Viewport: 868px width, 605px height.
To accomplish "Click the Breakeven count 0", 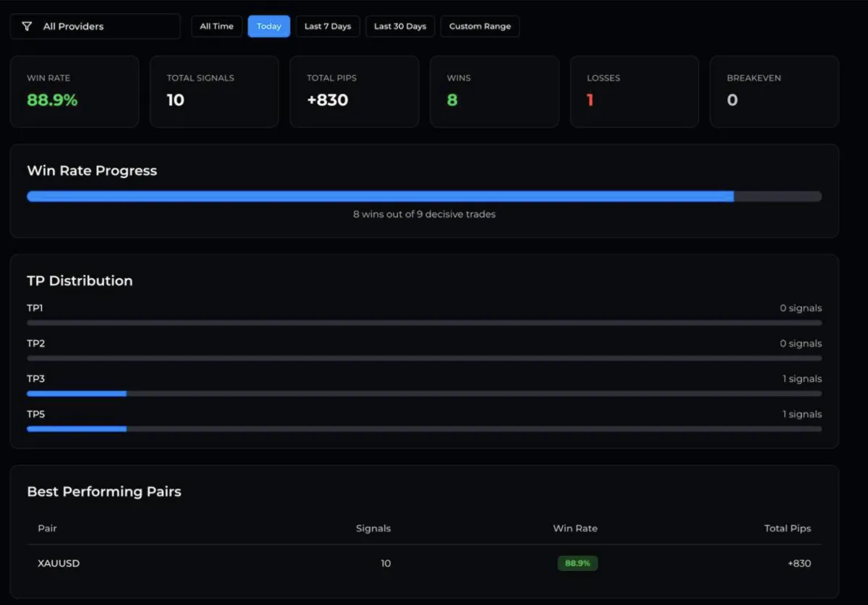I will click(x=732, y=100).
